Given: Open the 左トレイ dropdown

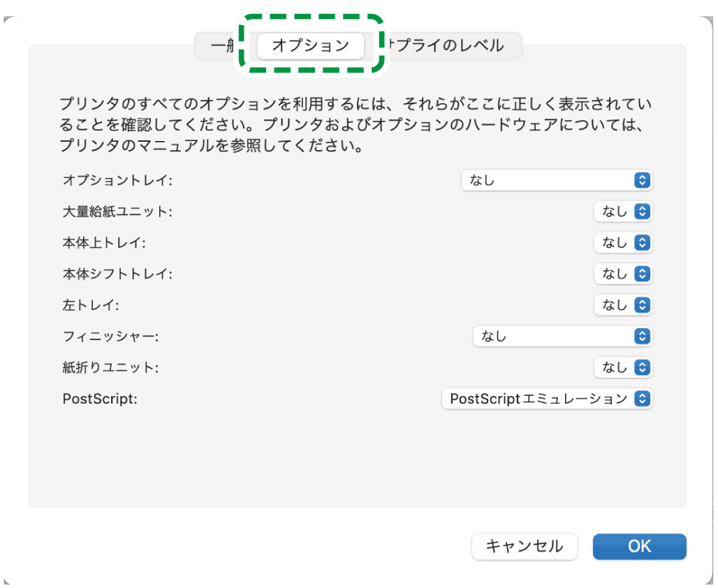Looking at the screenshot, I should point(623,305).
